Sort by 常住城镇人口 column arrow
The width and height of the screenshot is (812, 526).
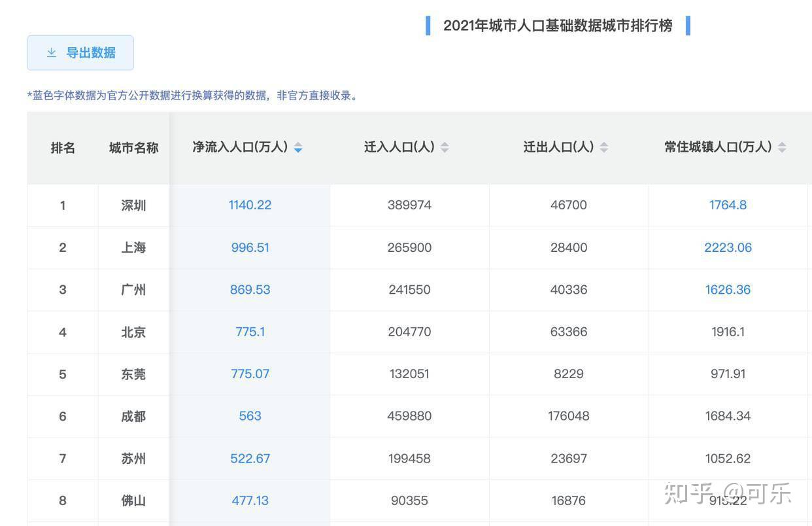782,148
